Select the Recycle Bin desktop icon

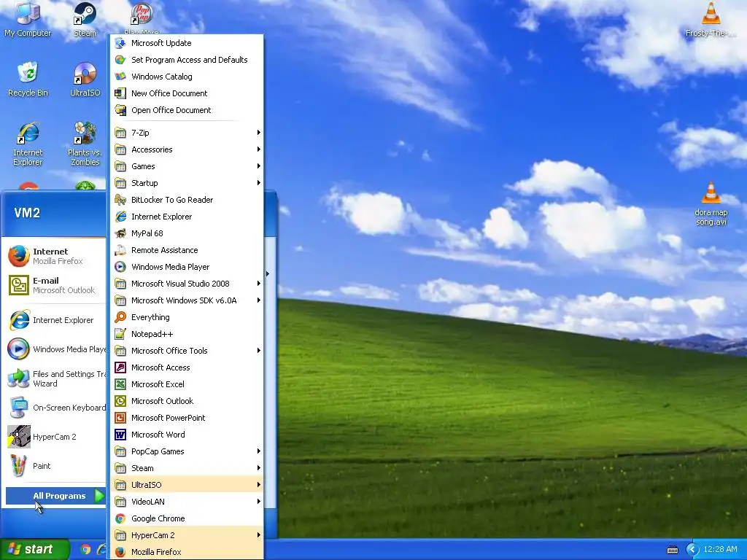pyautogui.click(x=28, y=79)
